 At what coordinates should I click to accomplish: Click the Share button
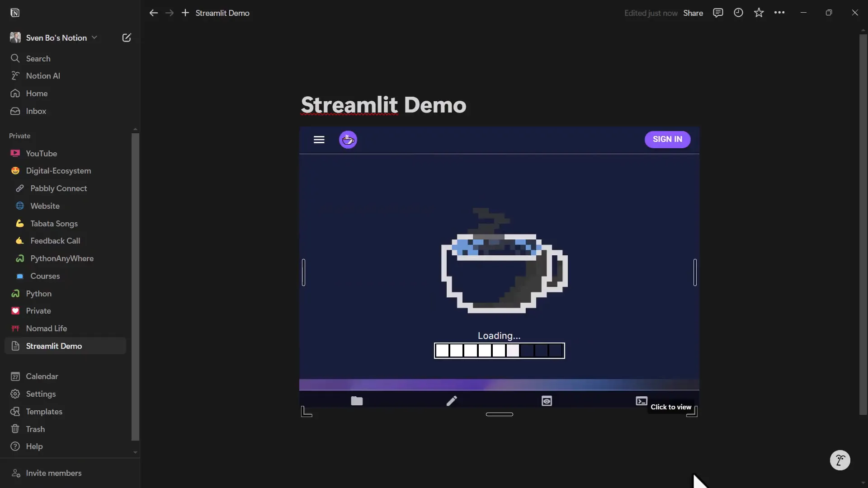coord(693,13)
